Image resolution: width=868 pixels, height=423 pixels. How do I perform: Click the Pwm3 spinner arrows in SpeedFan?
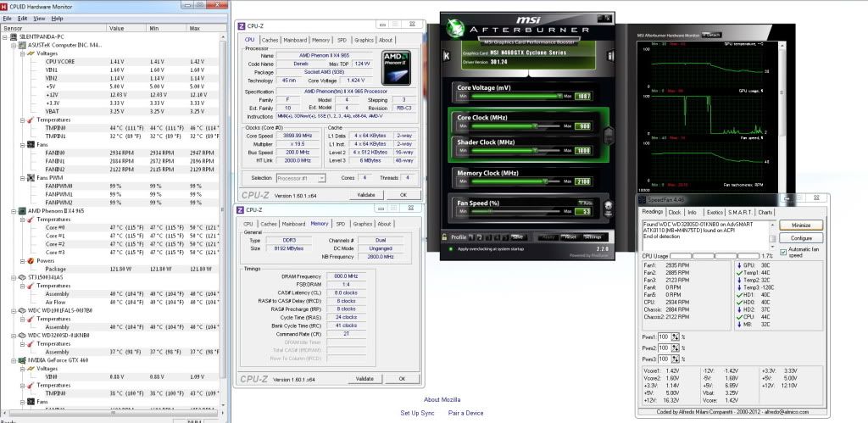[676, 359]
